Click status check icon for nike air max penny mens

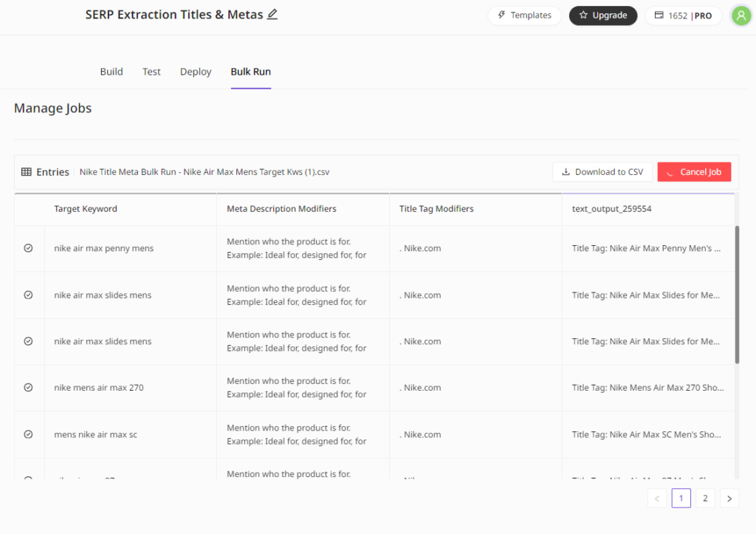tap(29, 248)
